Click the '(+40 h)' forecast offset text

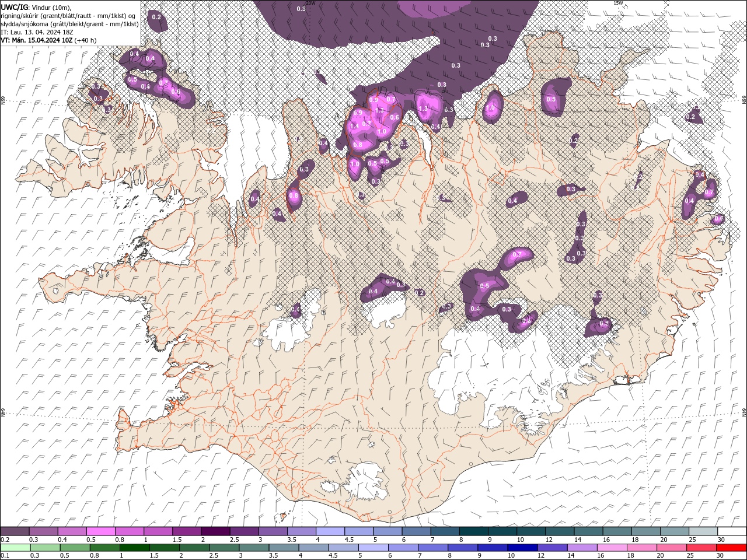pos(86,40)
